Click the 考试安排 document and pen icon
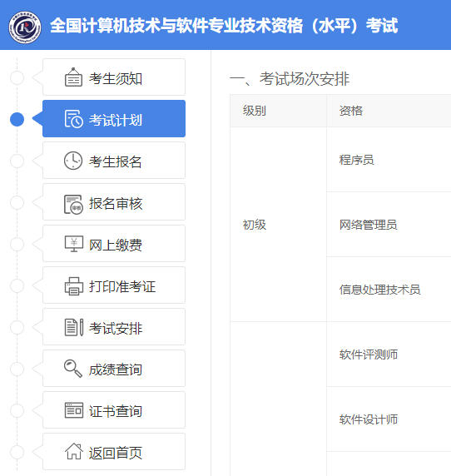This screenshot has width=451, height=476. [74, 327]
